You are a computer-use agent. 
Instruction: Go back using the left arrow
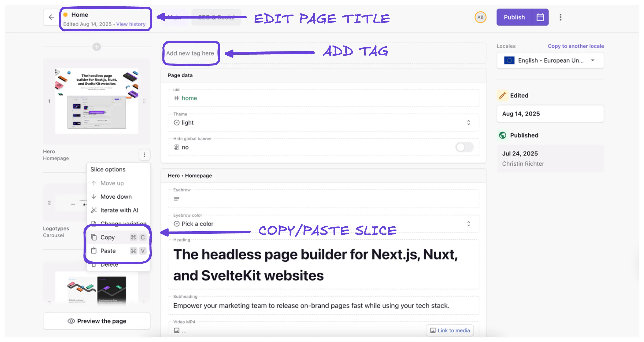51,17
